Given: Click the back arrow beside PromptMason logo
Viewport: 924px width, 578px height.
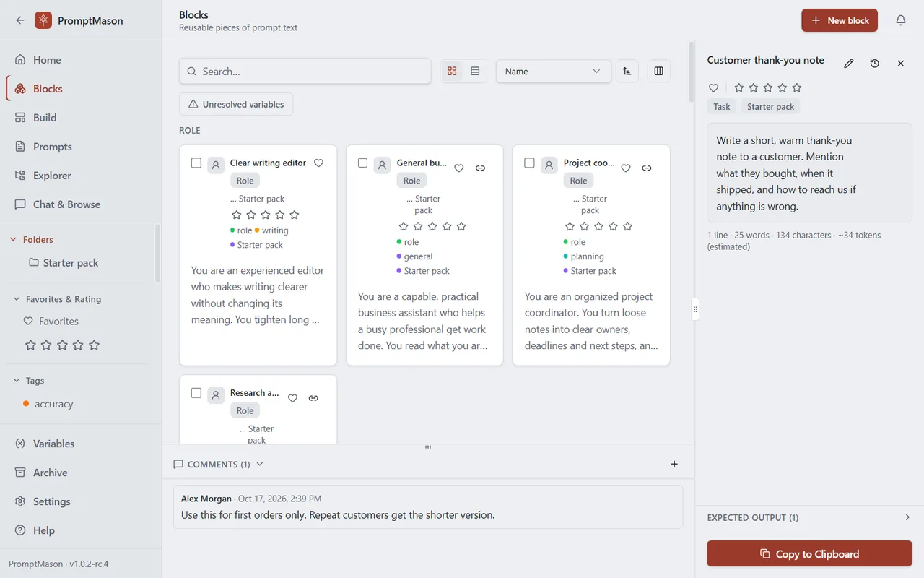Looking at the screenshot, I should (19, 20).
